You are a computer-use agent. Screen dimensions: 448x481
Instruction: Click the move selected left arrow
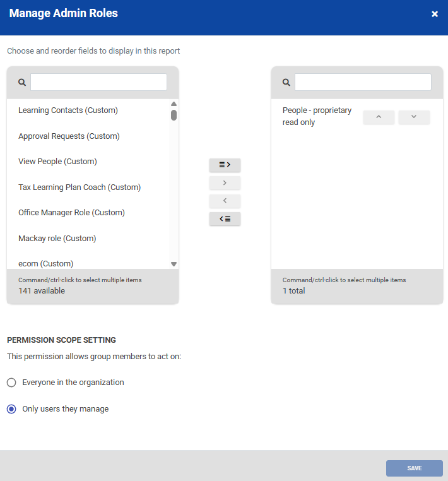[225, 201]
